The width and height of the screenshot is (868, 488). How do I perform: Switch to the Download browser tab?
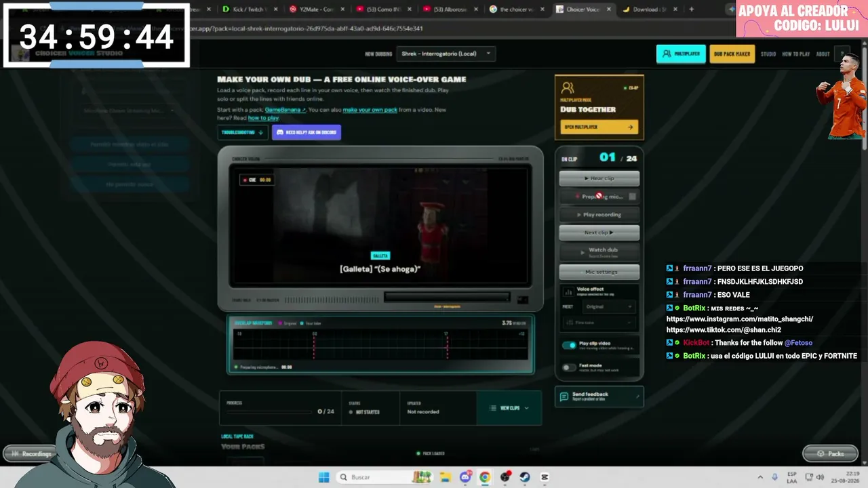coord(648,9)
